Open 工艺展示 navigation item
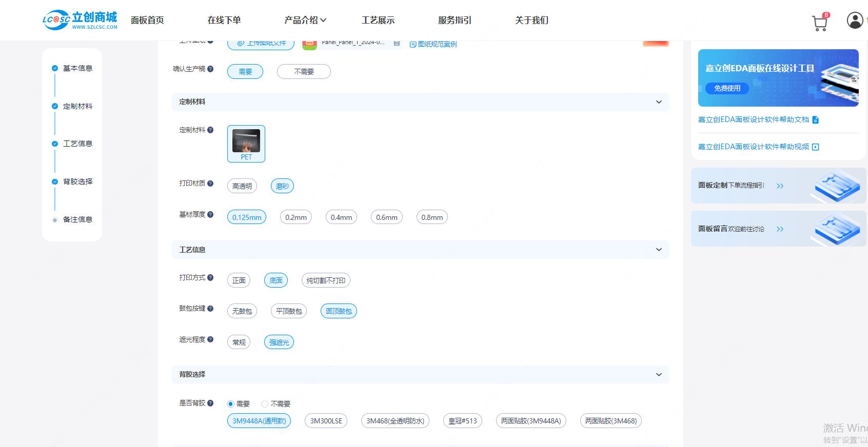The height and width of the screenshot is (447, 868). pos(378,21)
